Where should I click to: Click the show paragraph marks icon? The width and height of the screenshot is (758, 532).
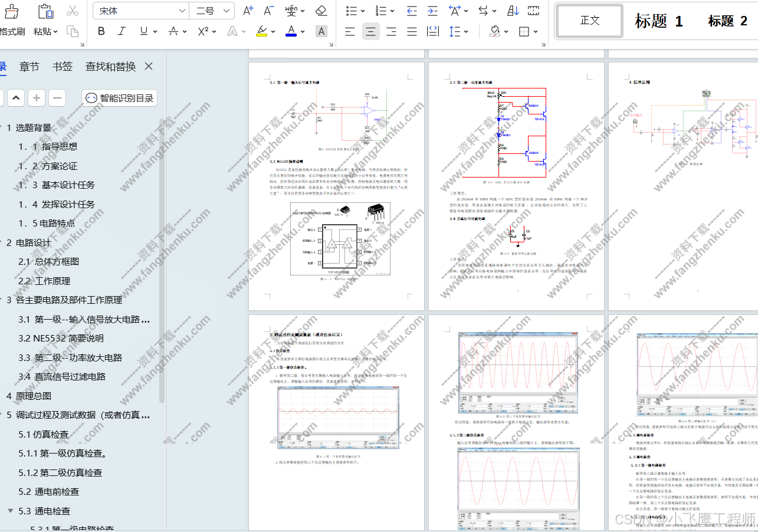[533, 11]
